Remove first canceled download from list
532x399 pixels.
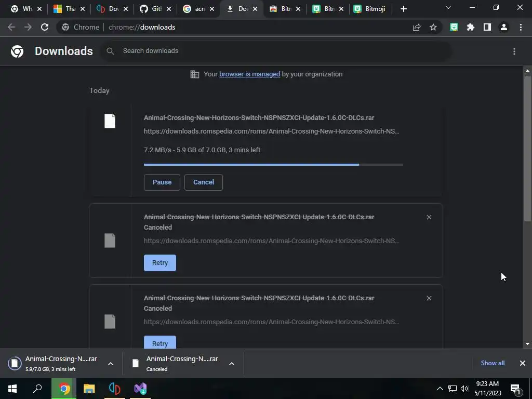pyautogui.click(x=429, y=217)
